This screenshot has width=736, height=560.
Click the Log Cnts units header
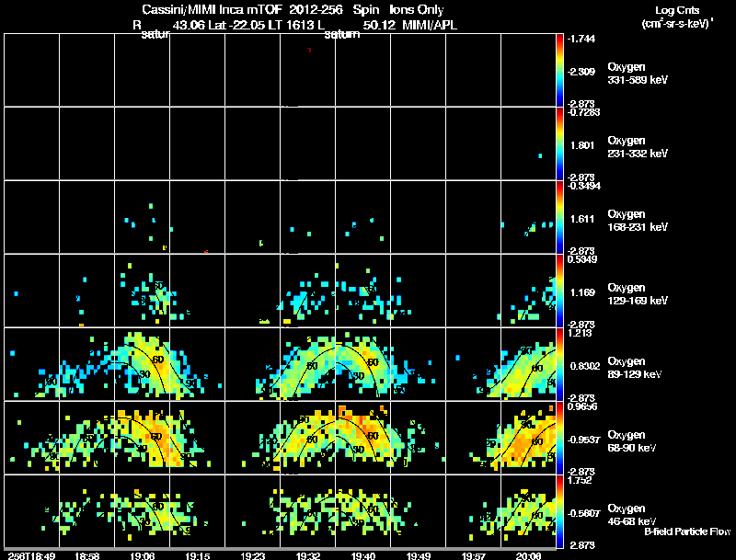[x=677, y=17]
